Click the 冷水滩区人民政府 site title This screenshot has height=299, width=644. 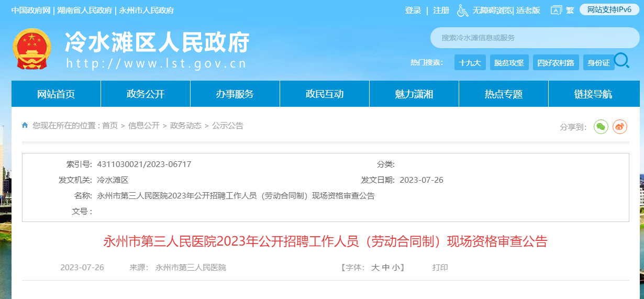pos(157,42)
